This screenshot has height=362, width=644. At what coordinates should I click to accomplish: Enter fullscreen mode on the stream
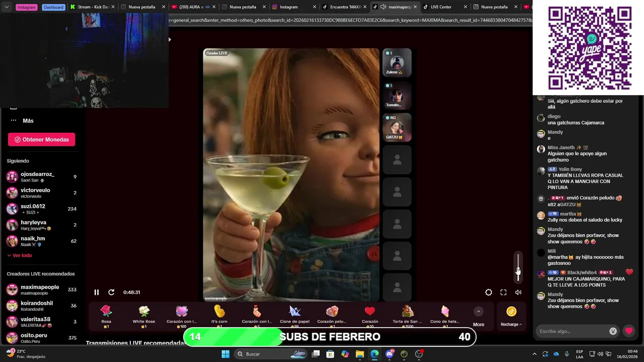503,292
